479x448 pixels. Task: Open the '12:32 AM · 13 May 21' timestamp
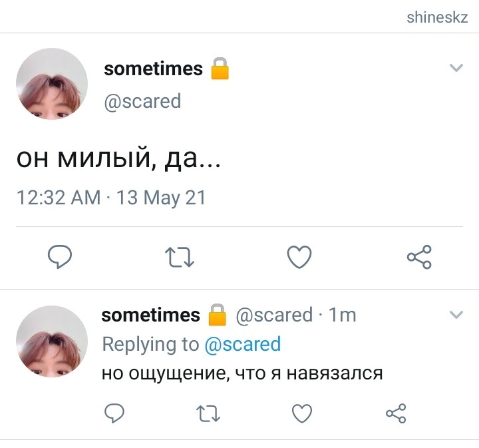click(x=111, y=198)
